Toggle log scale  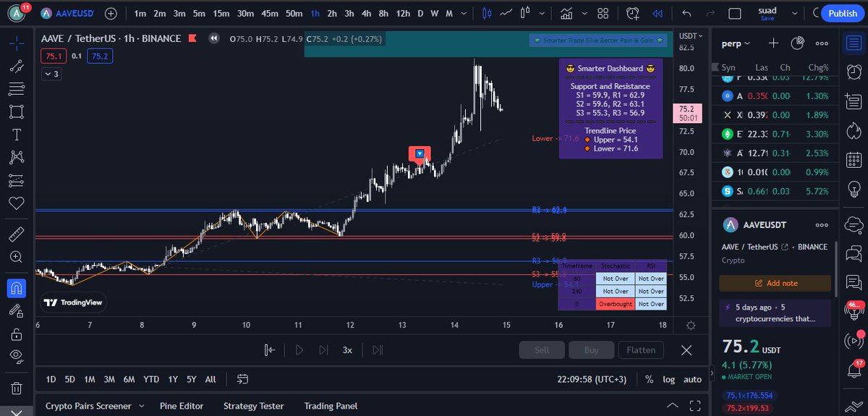pos(668,379)
